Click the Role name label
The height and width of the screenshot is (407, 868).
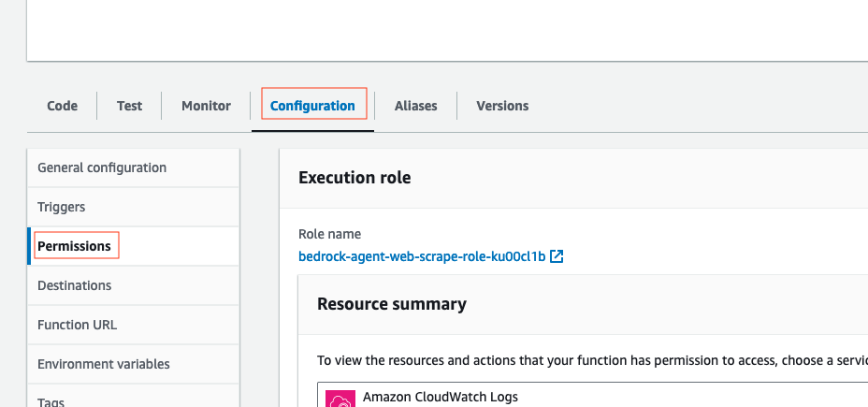coord(329,234)
